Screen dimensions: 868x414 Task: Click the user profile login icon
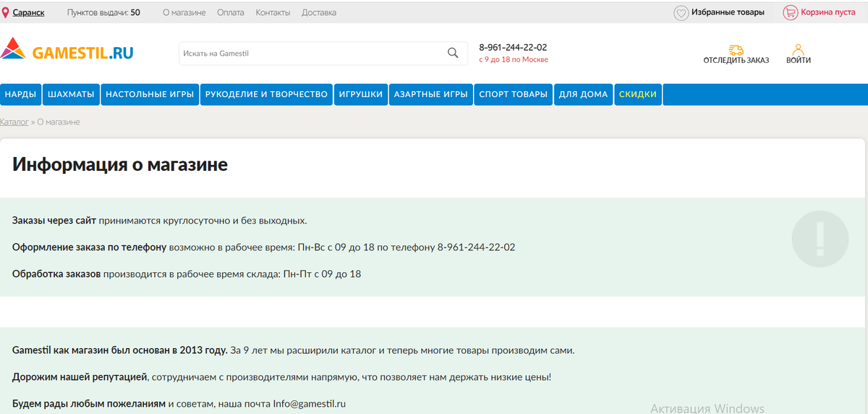(x=799, y=49)
